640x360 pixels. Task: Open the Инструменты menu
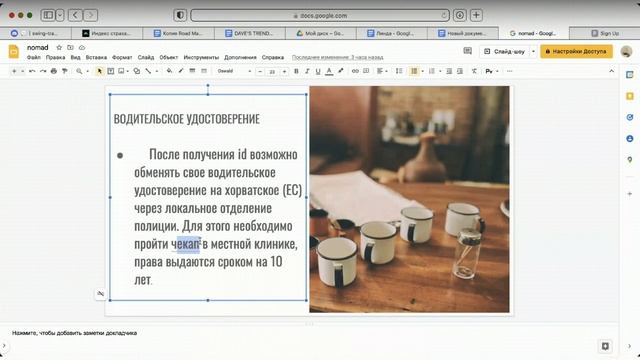coord(201,58)
